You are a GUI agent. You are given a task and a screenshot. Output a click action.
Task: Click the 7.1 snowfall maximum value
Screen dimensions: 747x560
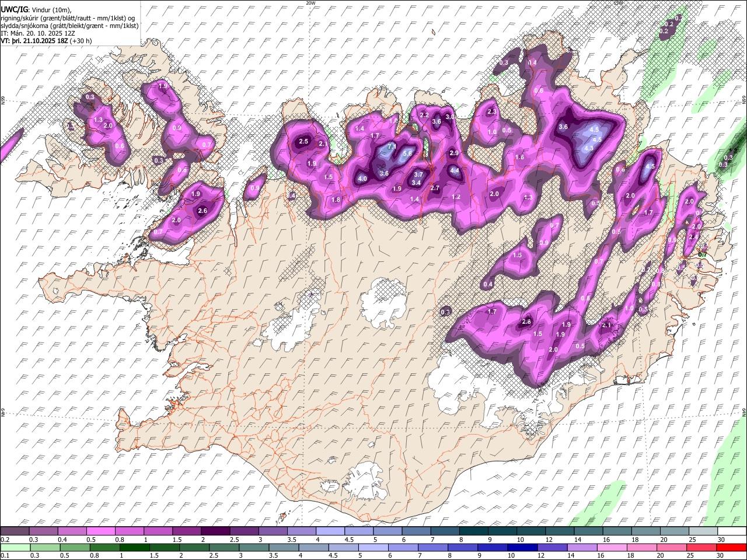coord(392,146)
